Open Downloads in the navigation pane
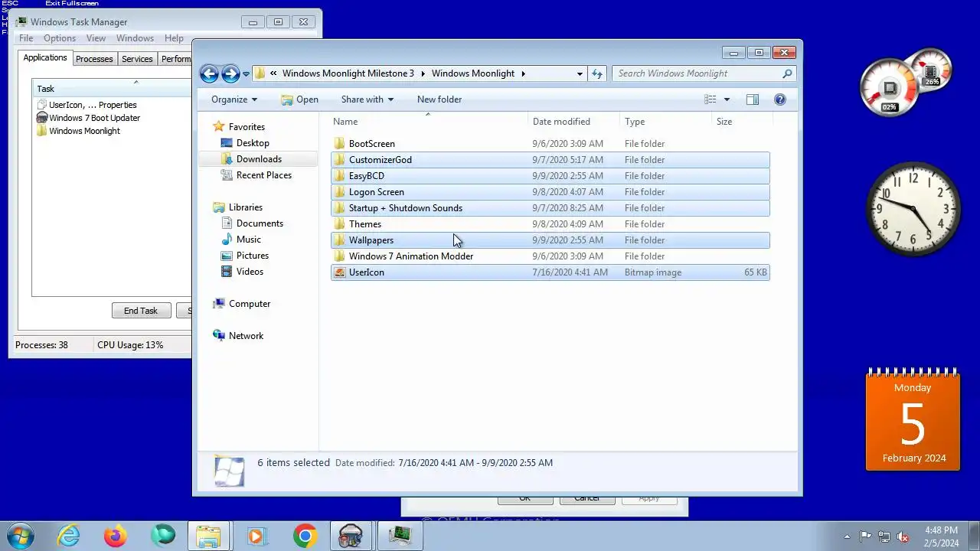 tap(259, 159)
